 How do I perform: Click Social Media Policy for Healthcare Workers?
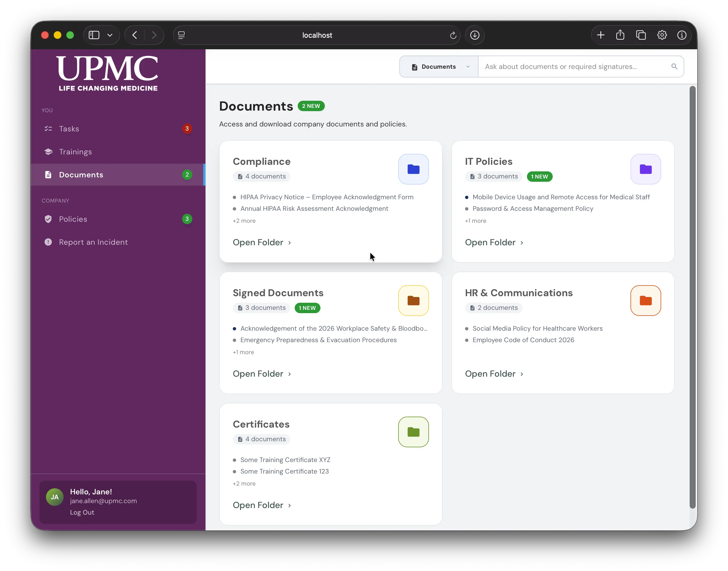click(537, 329)
